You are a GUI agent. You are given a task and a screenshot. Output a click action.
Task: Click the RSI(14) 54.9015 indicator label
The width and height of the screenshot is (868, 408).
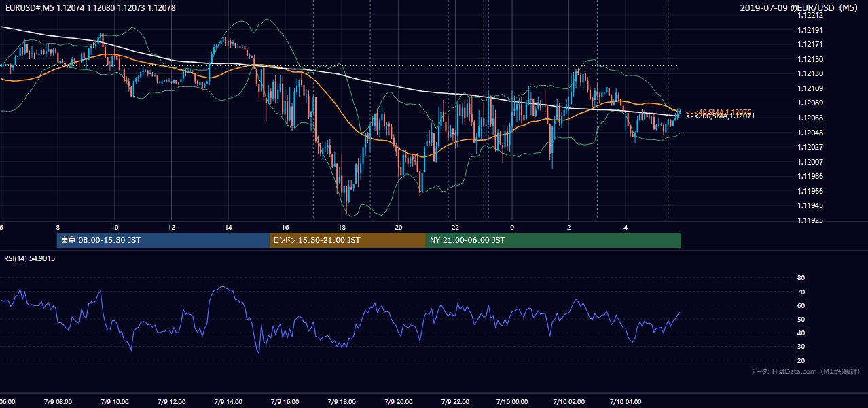pos(30,258)
